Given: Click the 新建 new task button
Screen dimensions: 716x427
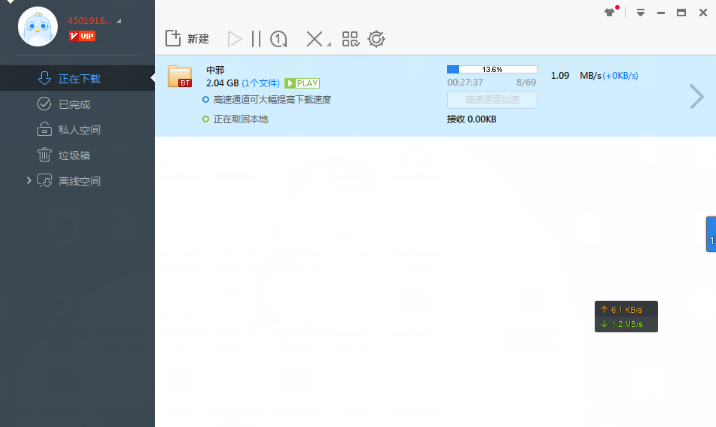Looking at the screenshot, I should tap(187, 39).
